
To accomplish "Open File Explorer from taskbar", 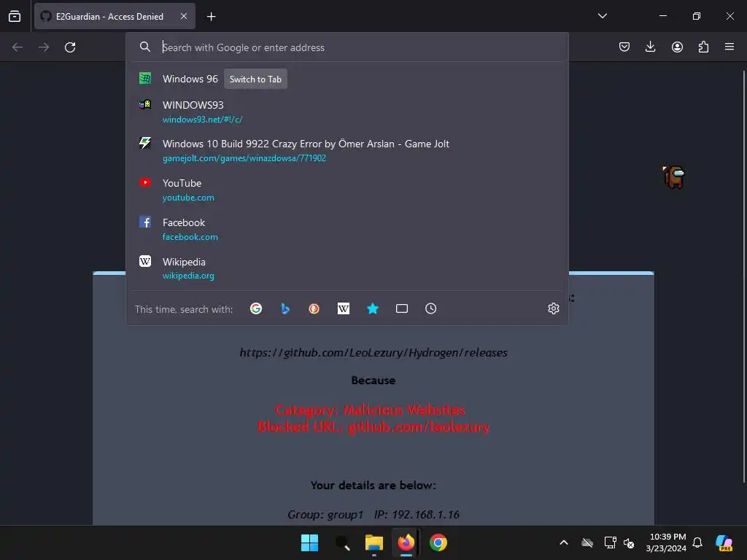I will click(374, 542).
